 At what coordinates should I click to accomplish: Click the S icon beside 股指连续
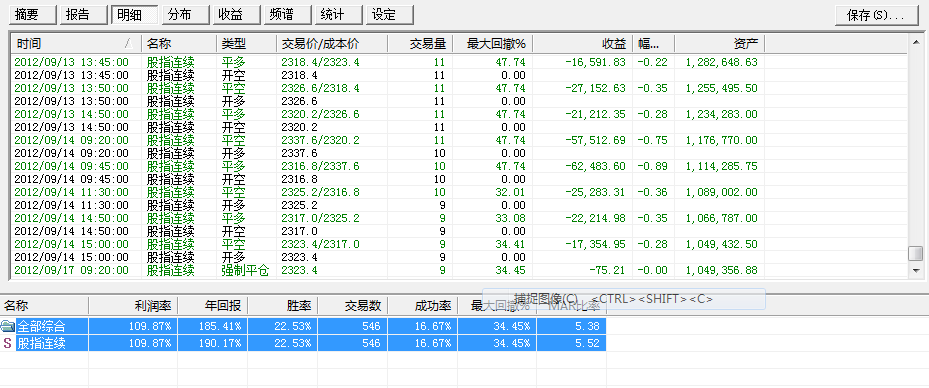click(x=8, y=343)
